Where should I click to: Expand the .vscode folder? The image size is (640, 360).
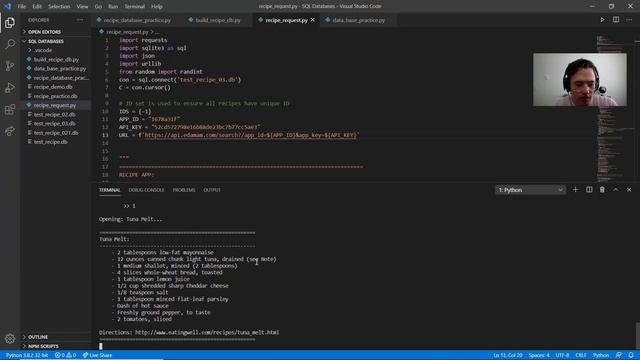coord(43,50)
